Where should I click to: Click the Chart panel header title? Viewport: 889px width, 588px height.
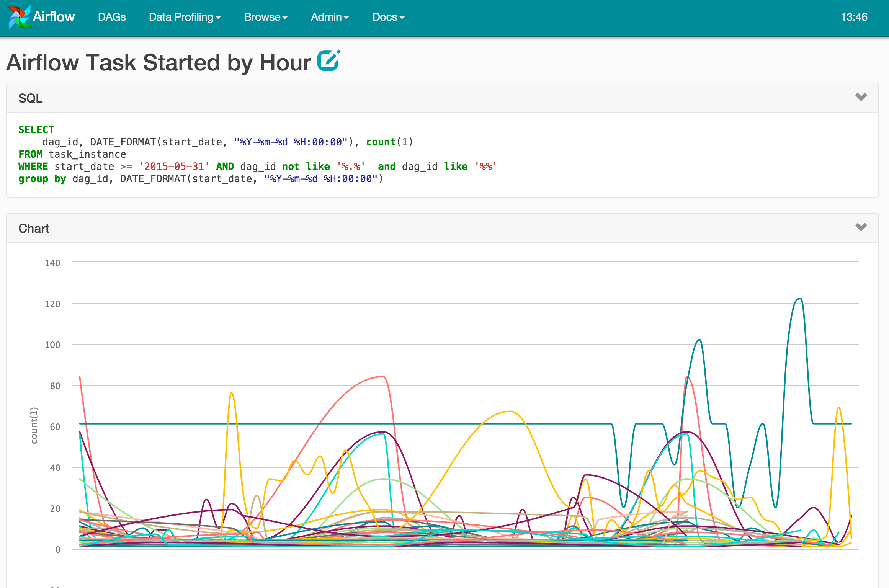pos(34,229)
